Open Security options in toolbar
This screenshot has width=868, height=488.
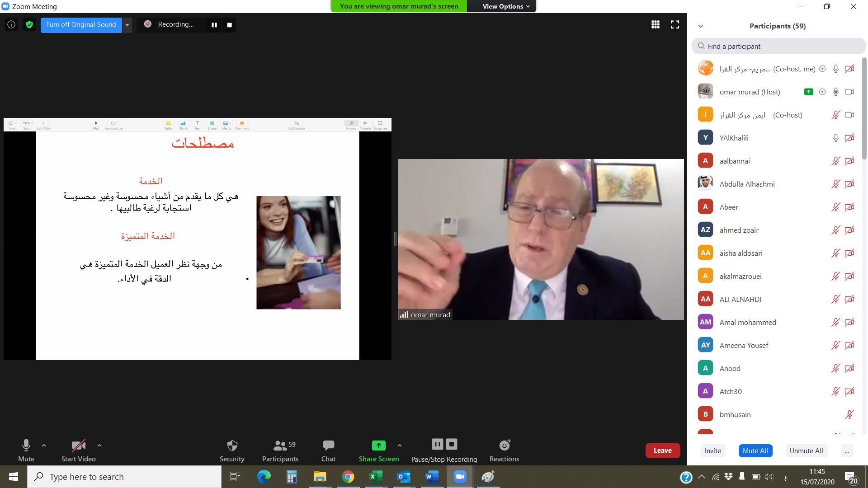pos(232,450)
